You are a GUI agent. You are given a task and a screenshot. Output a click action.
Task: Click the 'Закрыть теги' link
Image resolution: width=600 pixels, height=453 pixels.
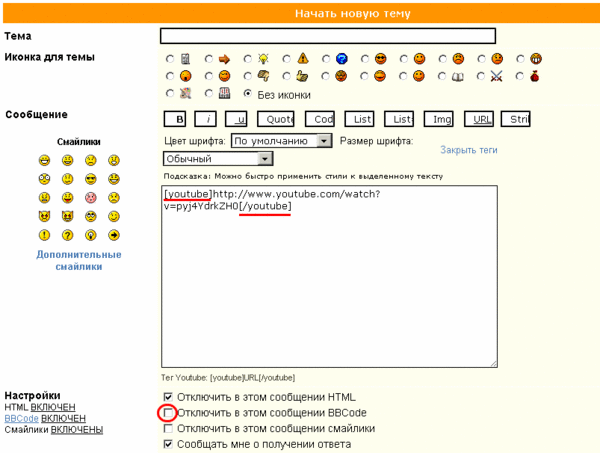pos(468,150)
